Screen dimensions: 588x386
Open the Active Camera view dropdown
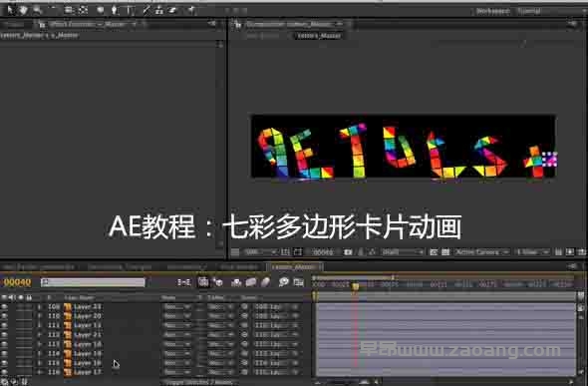(x=482, y=252)
